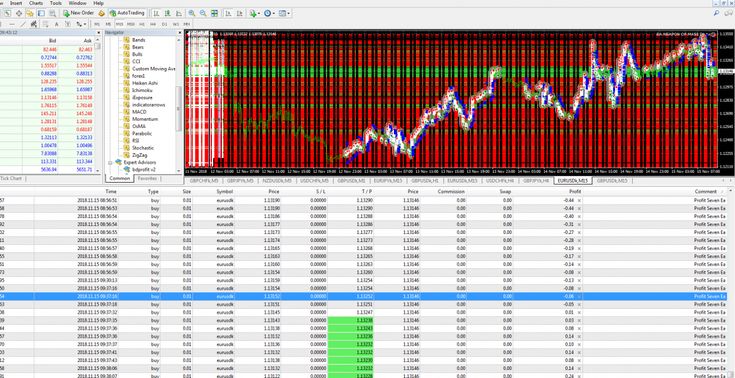
Task: Open the USDCHFk,H4 chart tab
Action: point(500,181)
